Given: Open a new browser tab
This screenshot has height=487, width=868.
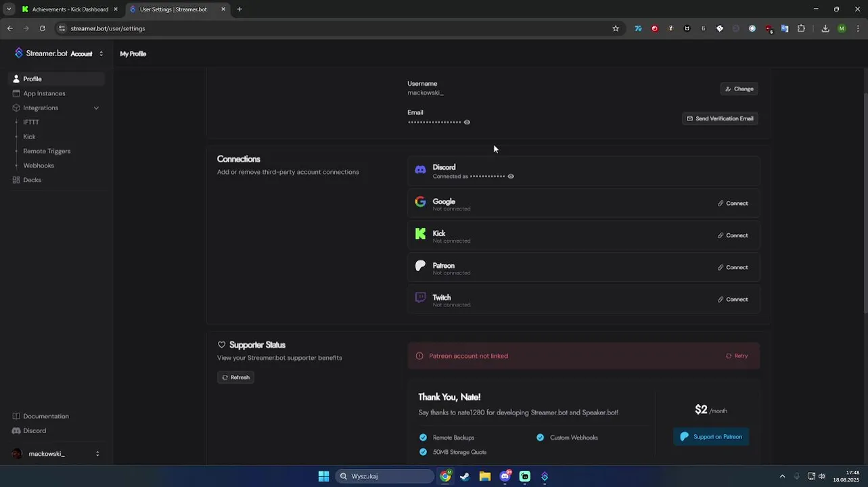Looking at the screenshot, I should pyautogui.click(x=239, y=9).
